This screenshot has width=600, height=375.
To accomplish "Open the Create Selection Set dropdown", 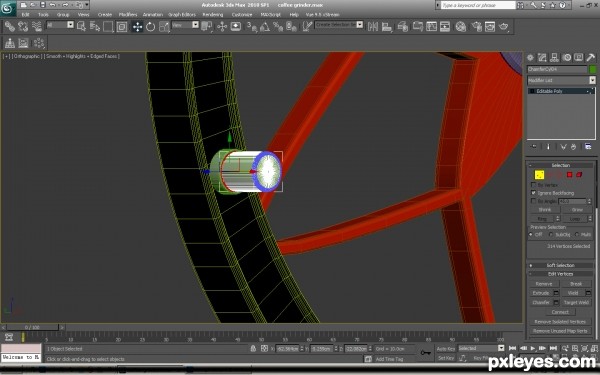I will [339, 24].
